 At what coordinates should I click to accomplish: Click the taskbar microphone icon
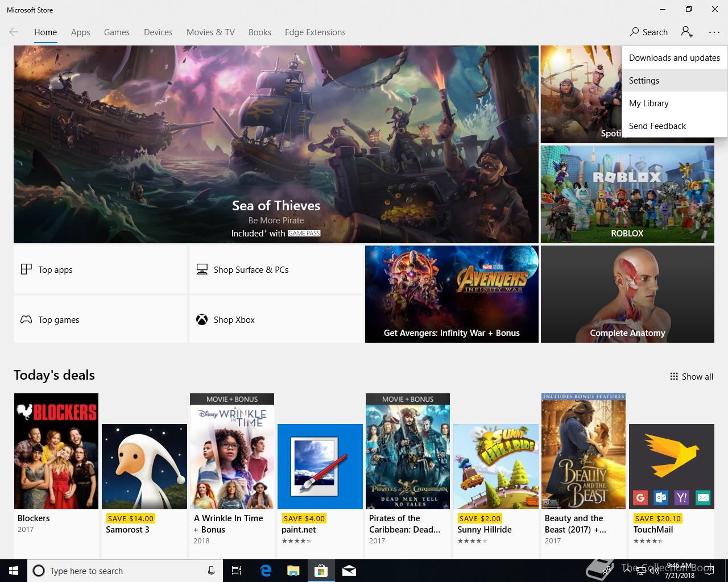tap(211, 571)
